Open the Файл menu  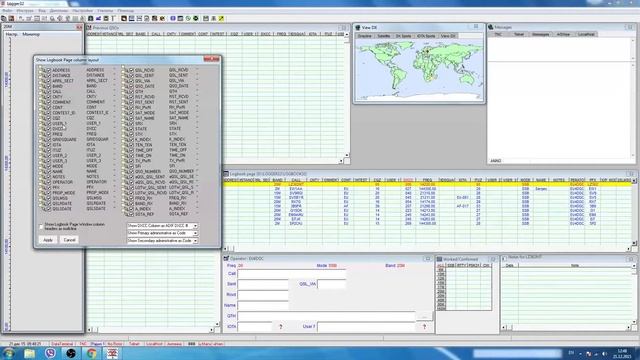(x=7, y=11)
